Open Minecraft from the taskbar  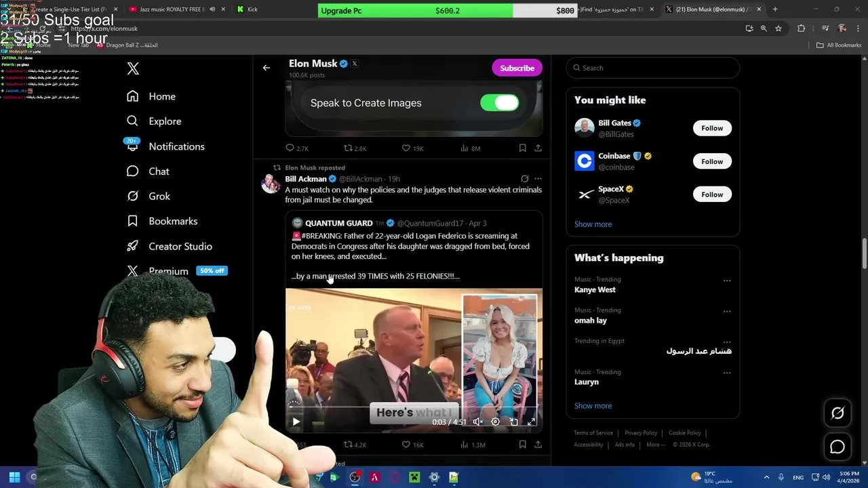[x=414, y=478]
